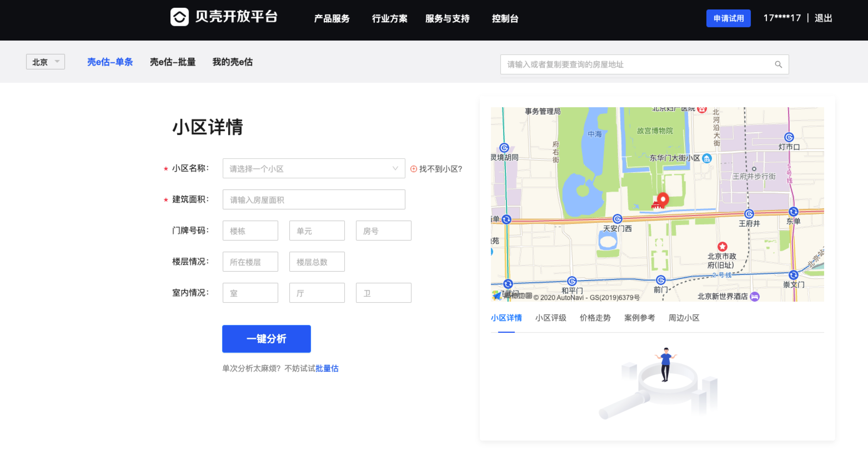Focus the 建筑面积 input field
This screenshot has height=455, width=868.
tap(313, 200)
